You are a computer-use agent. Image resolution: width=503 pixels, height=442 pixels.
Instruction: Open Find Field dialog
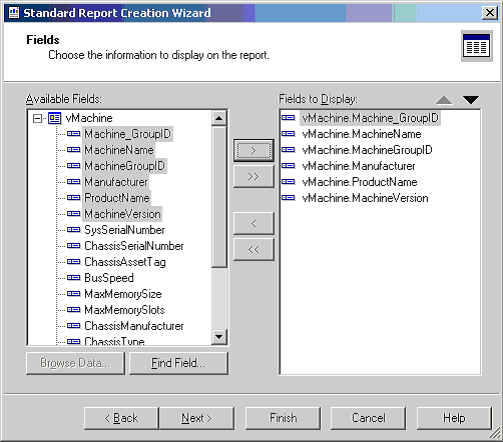pyautogui.click(x=178, y=363)
